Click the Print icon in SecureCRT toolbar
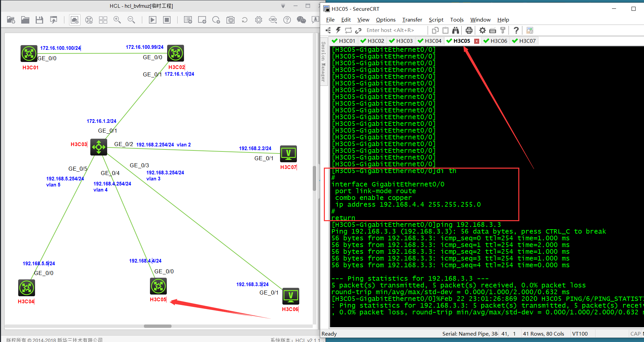 pyautogui.click(x=469, y=30)
